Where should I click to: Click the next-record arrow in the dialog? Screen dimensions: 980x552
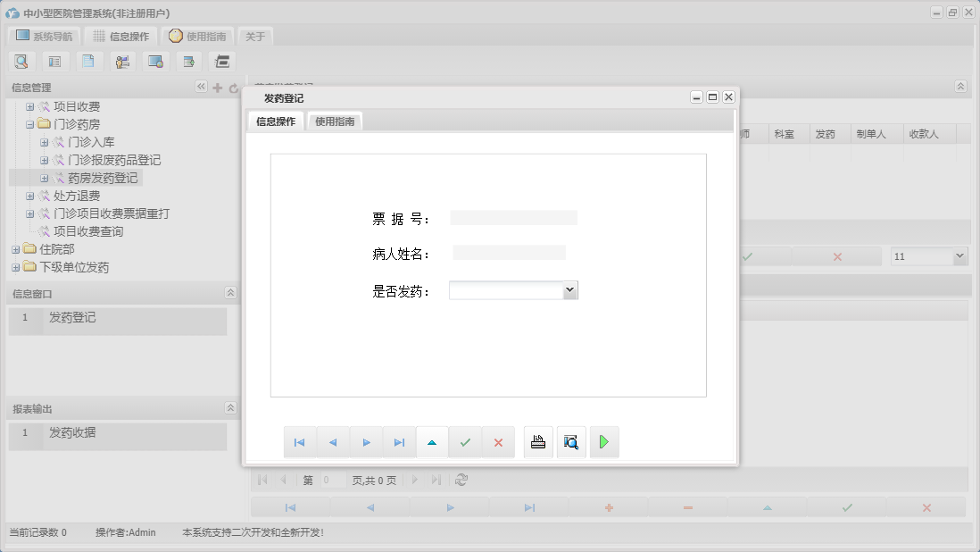point(366,441)
